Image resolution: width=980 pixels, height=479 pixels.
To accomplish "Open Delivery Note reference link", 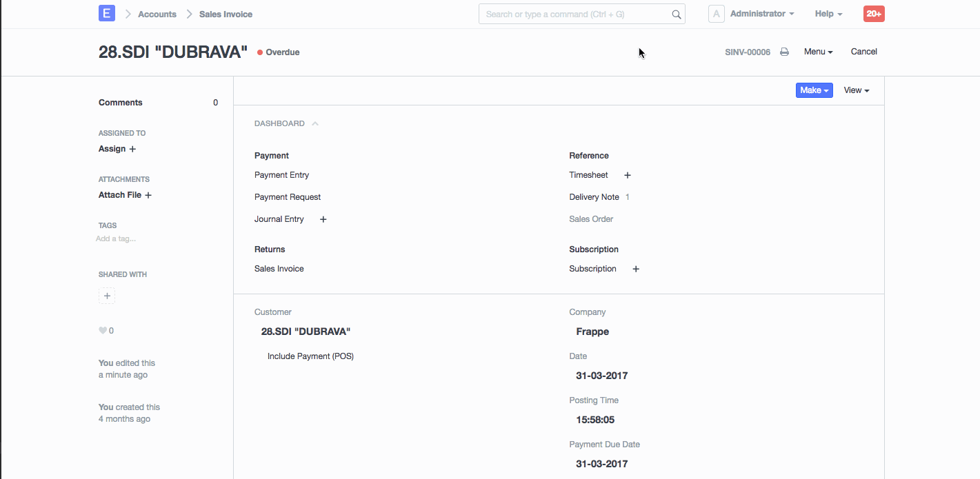I will pos(594,197).
